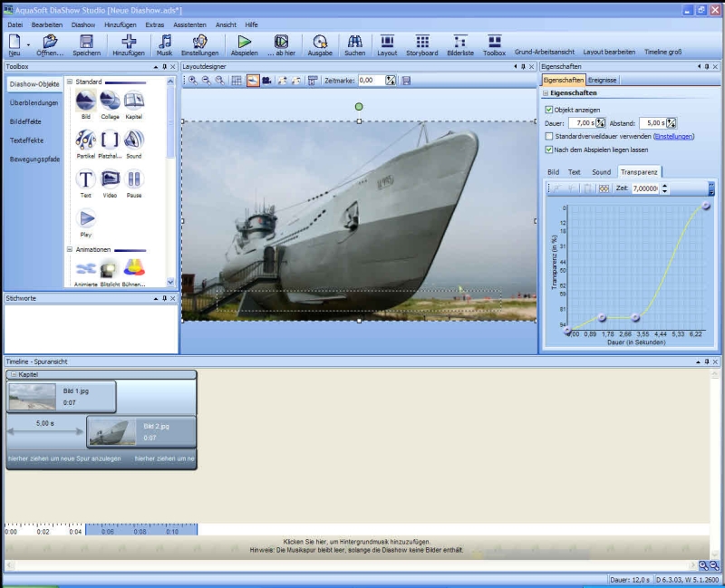
Task: Open the Überblendungen toolbox category
Action: click(x=34, y=103)
